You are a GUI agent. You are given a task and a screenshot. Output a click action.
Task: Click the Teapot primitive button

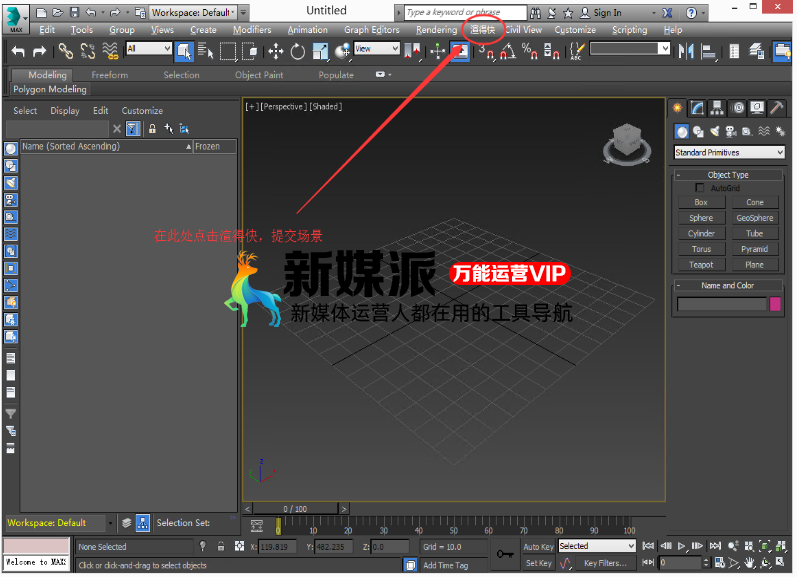(x=701, y=265)
